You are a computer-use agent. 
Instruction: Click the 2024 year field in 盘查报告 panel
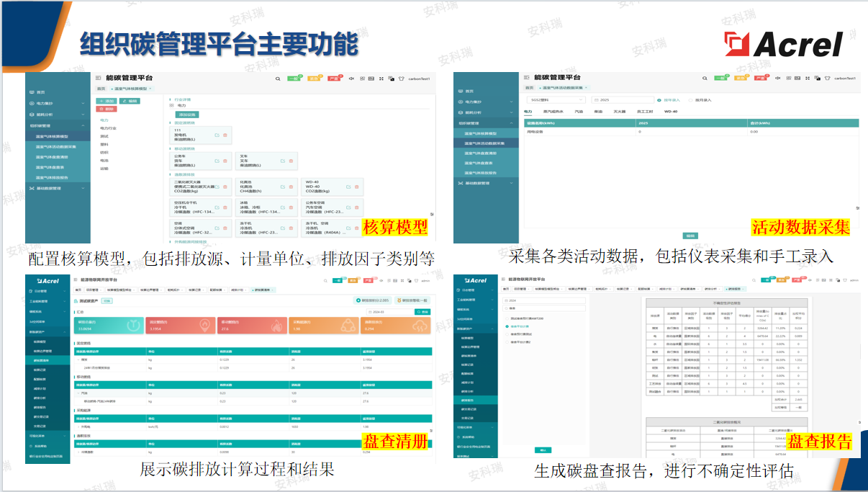[x=543, y=300]
